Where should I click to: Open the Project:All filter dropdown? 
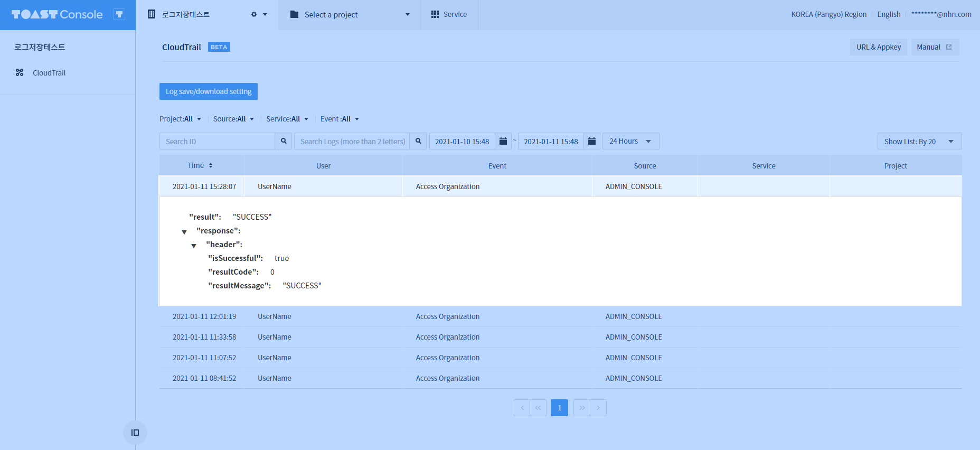pyautogui.click(x=181, y=119)
